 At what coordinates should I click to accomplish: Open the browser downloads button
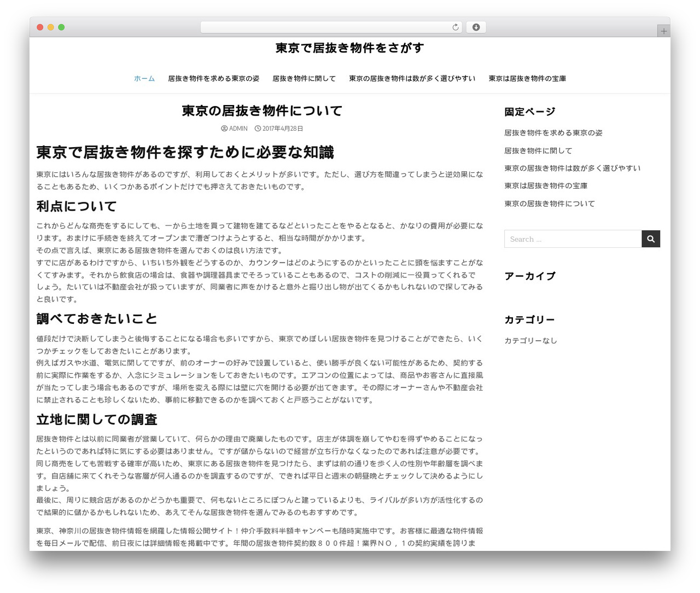(x=476, y=27)
